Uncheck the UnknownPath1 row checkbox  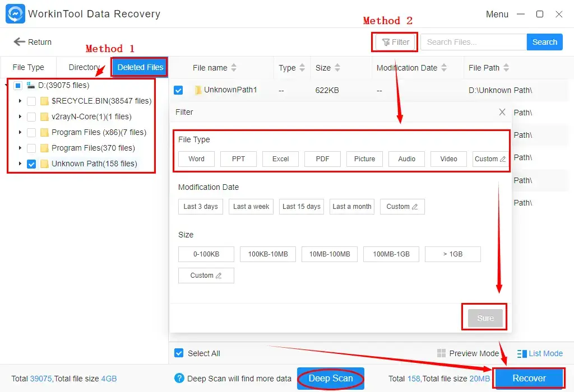click(x=178, y=90)
